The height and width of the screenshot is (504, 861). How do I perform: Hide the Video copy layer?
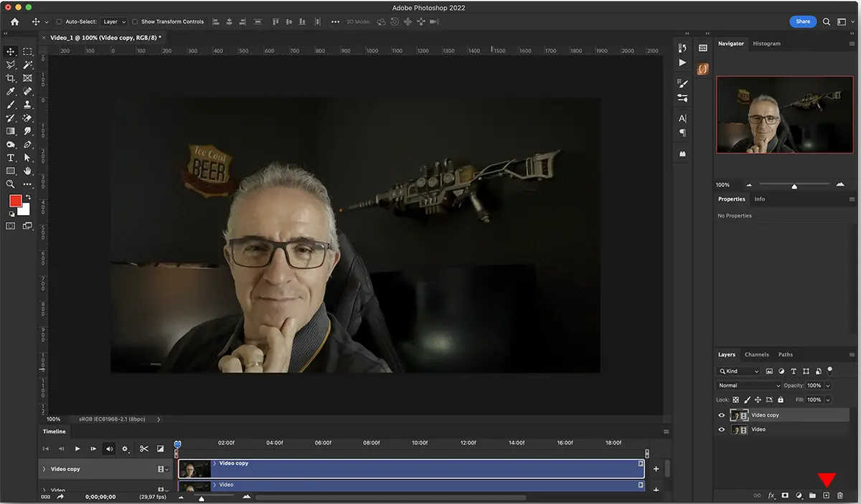(722, 415)
